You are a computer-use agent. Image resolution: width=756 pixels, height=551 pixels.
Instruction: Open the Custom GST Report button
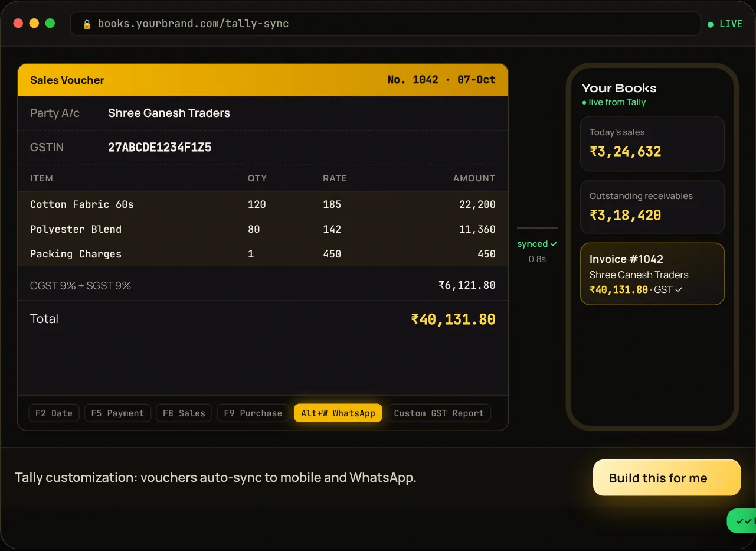pos(439,413)
